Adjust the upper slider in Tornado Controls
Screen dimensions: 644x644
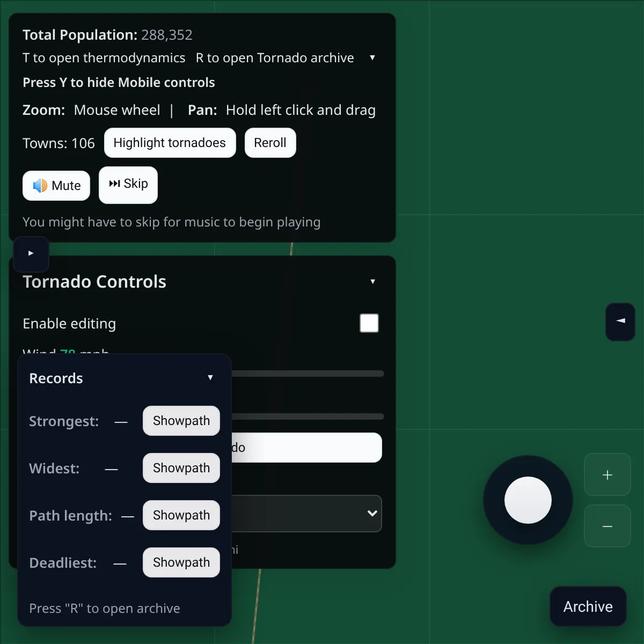pyautogui.click(x=308, y=374)
